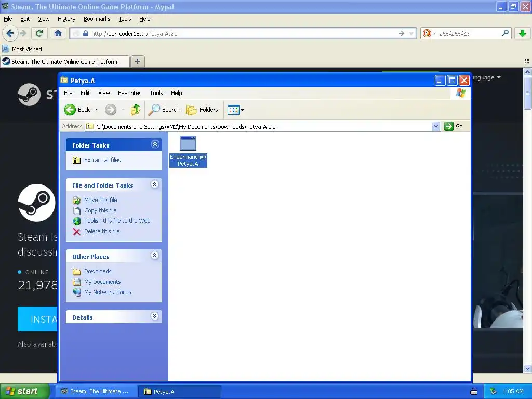532x399 pixels.
Task: Click the keyboard icon in the taskbar
Action: click(x=474, y=392)
